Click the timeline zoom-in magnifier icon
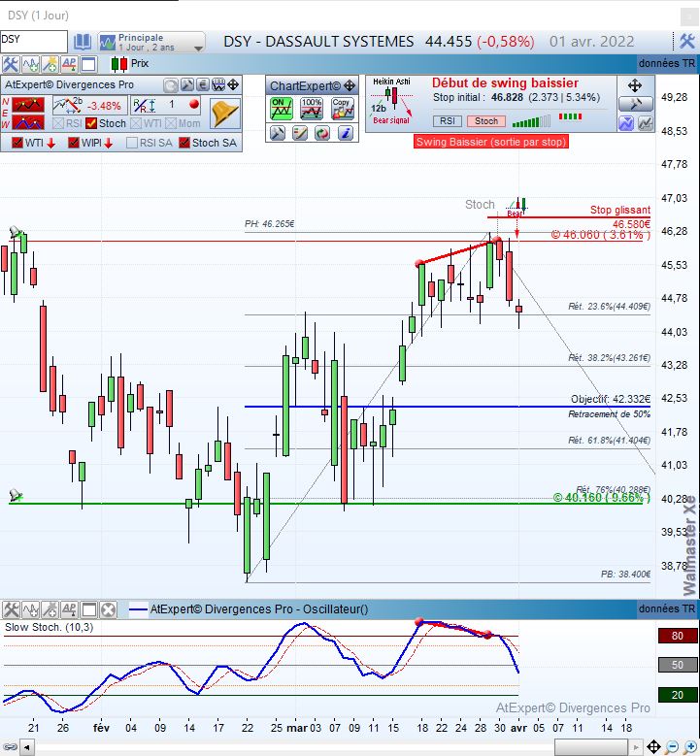 690,747
